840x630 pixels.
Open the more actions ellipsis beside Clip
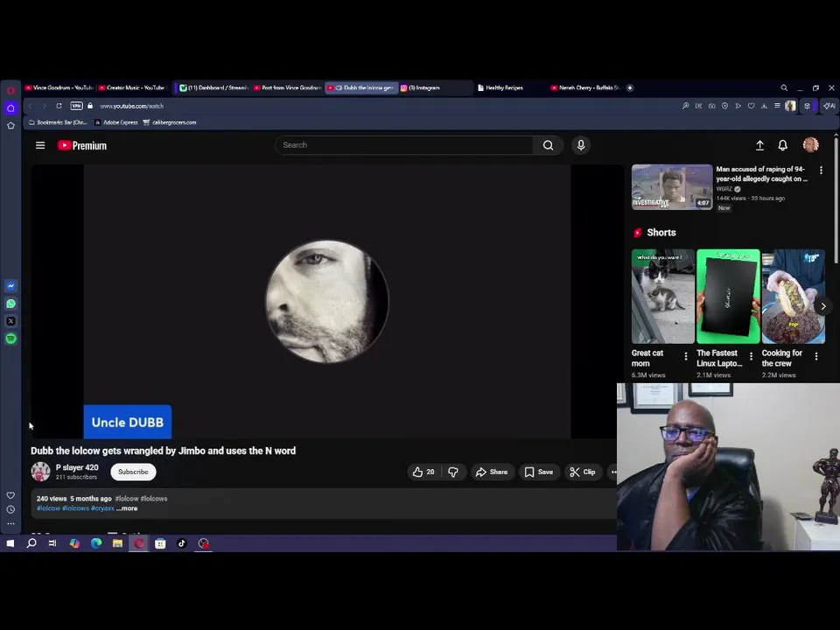pyautogui.click(x=613, y=472)
